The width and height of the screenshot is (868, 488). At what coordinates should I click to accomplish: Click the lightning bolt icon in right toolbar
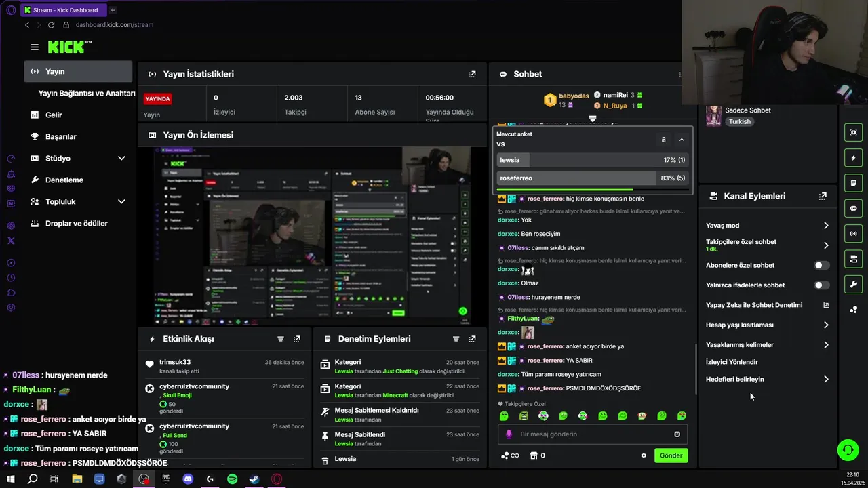pos(854,158)
